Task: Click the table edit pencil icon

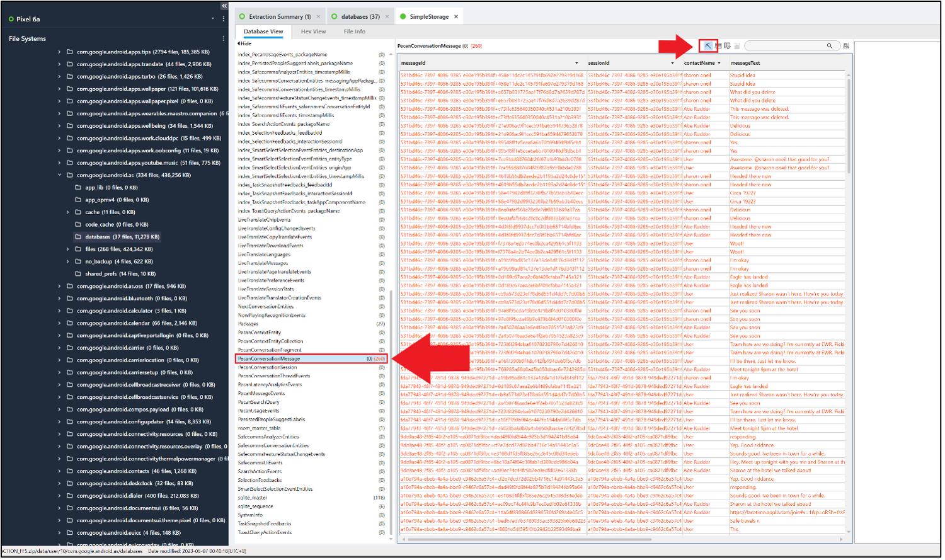Action: (x=728, y=46)
